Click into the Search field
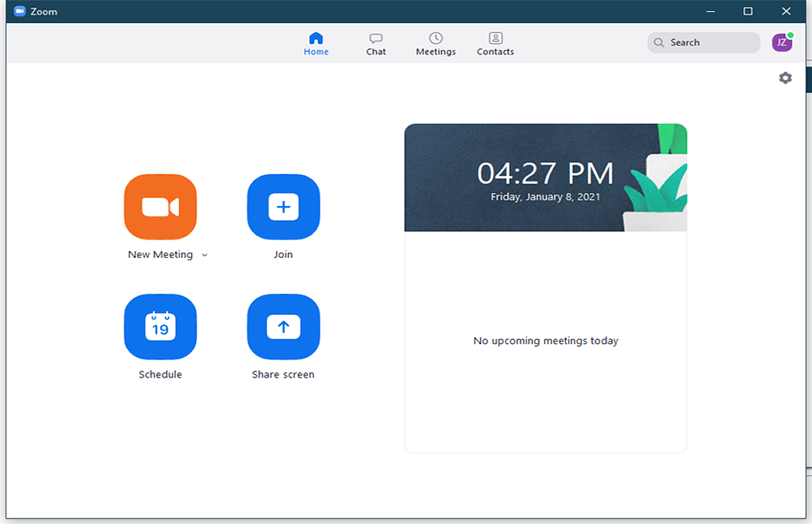Viewport: 812px width, 524px height. pos(704,42)
